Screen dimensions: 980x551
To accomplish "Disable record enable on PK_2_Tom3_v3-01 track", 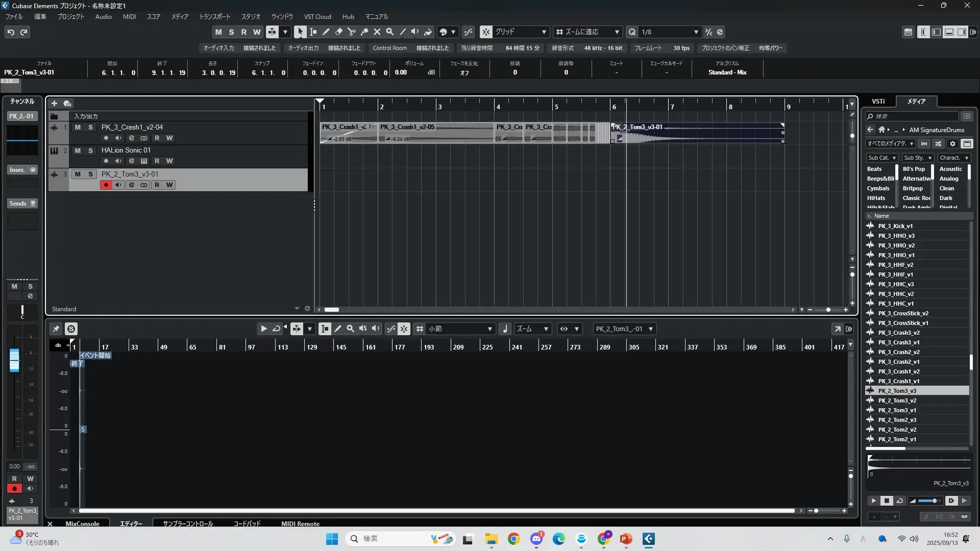I will pyautogui.click(x=106, y=185).
